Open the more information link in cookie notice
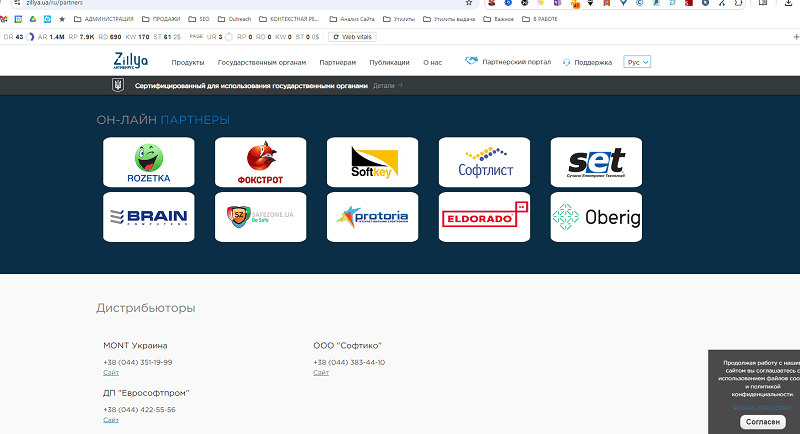Image resolution: width=800 pixels, height=434 pixels. click(x=763, y=407)
